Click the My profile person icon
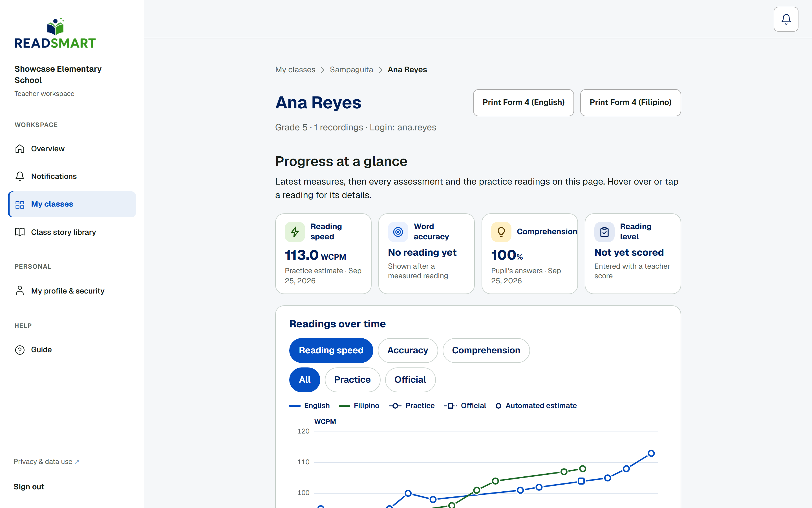 tap(20, 291)
